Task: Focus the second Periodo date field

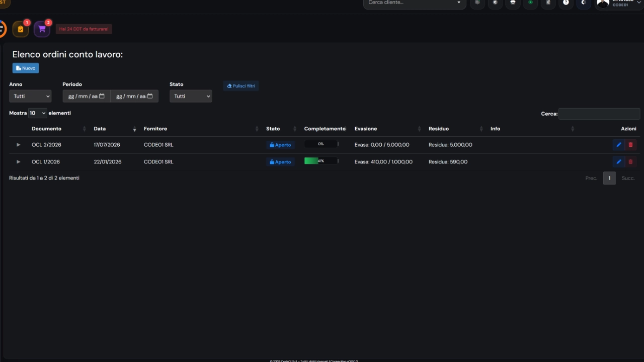Action: coord(134,96)
